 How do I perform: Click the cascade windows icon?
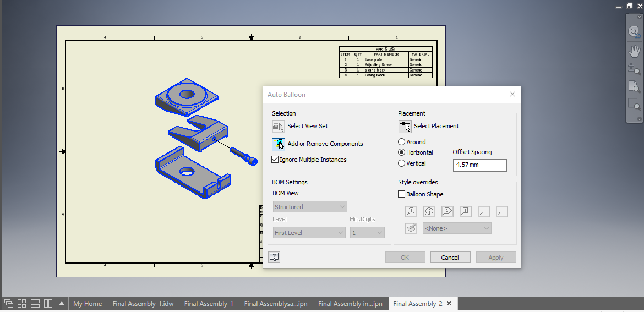[x=9, y=304]
